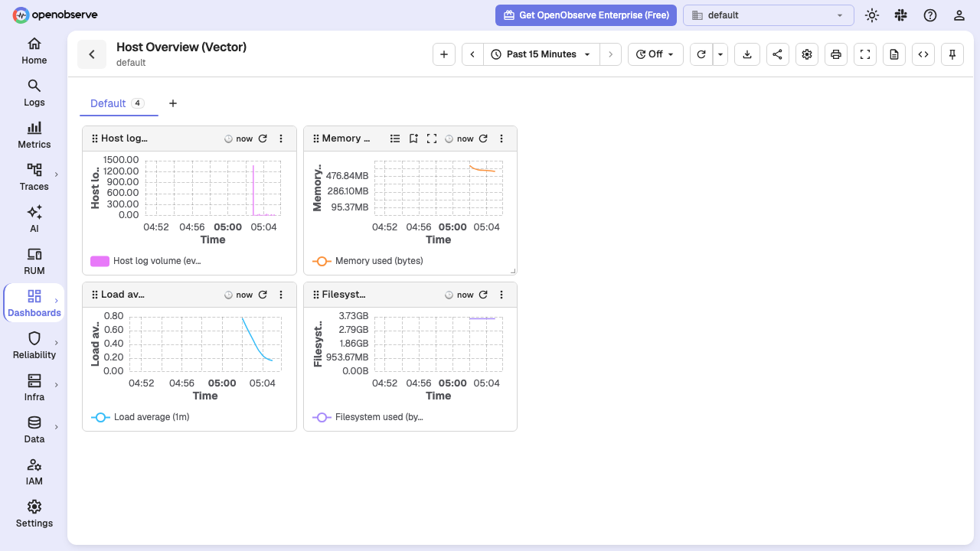
Task: Open the help question mark icon
Action: click(x=930, y=15)
